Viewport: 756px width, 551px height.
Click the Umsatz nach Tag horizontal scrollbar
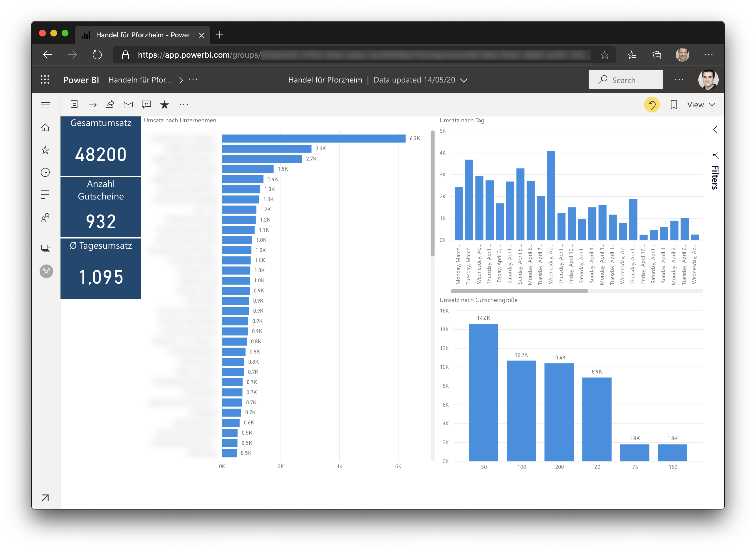tap(519, 291)
